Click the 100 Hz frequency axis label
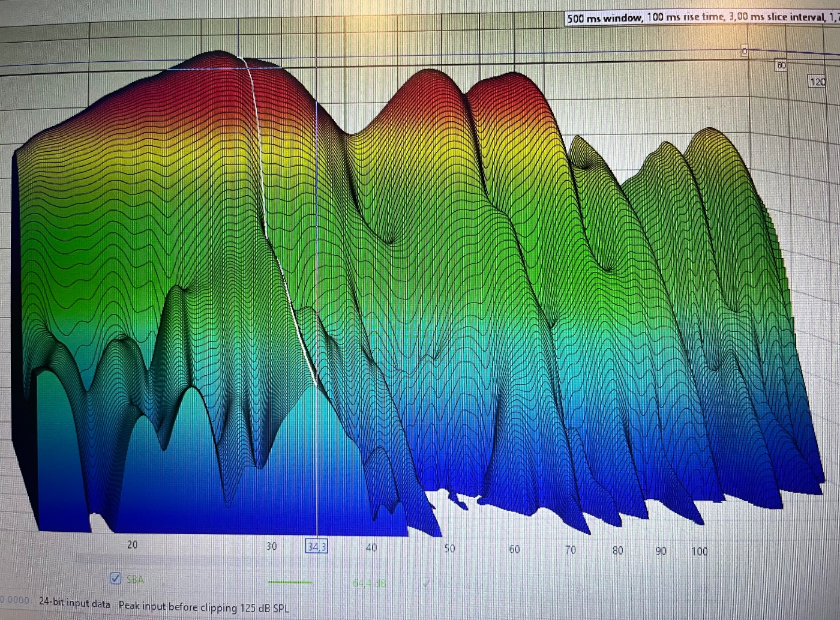Image resolution: width=840 pixels, height=620 pixels. click(x=699, y=551)
